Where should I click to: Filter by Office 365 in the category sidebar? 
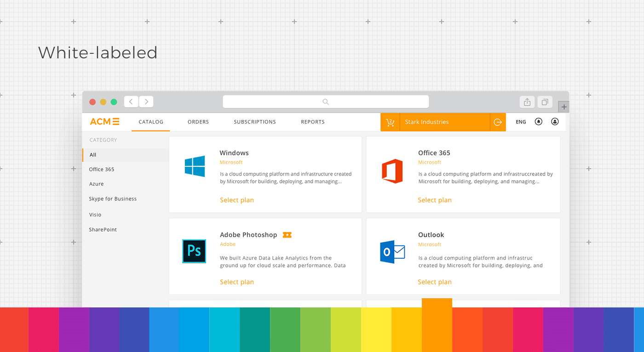(x=102, y=170)
